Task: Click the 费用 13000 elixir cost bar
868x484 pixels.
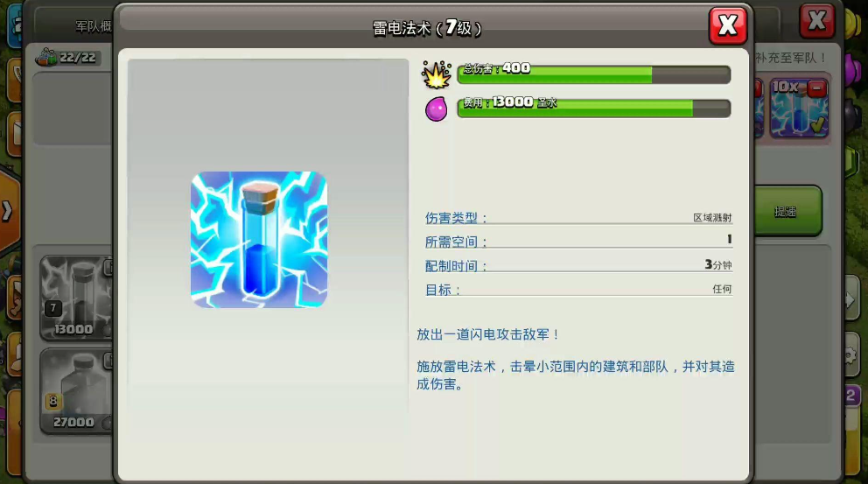Action: pos(593,108)
